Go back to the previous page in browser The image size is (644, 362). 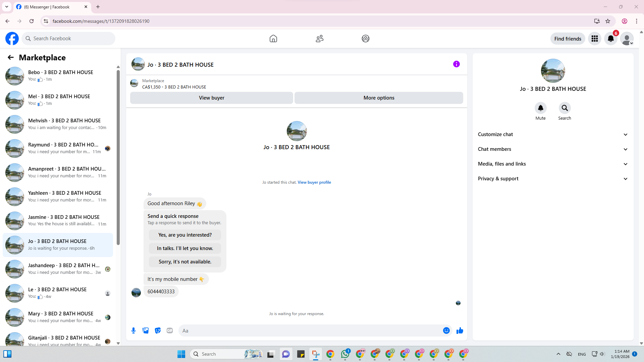[7, 21]
